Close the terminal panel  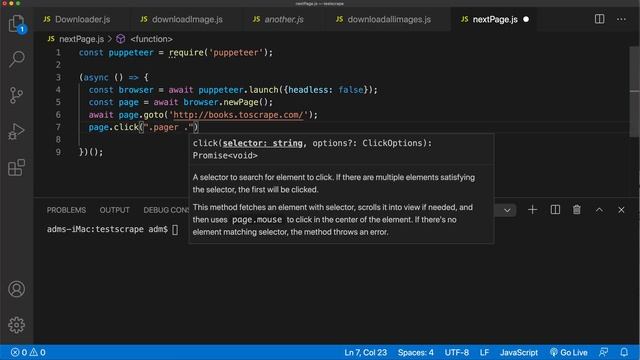(621, 210)
